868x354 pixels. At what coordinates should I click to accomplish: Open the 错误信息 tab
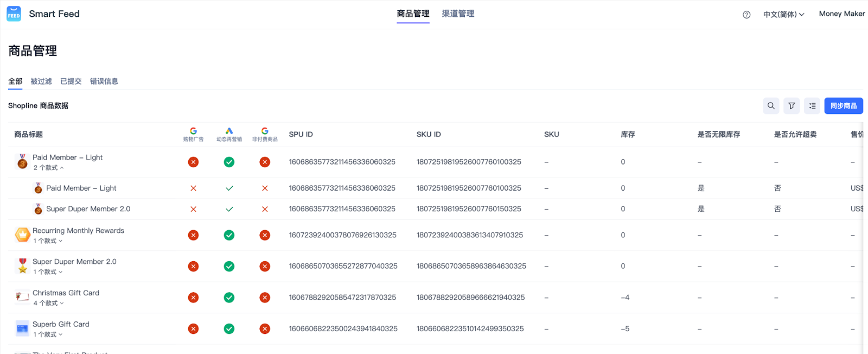[x=104, y=81]
